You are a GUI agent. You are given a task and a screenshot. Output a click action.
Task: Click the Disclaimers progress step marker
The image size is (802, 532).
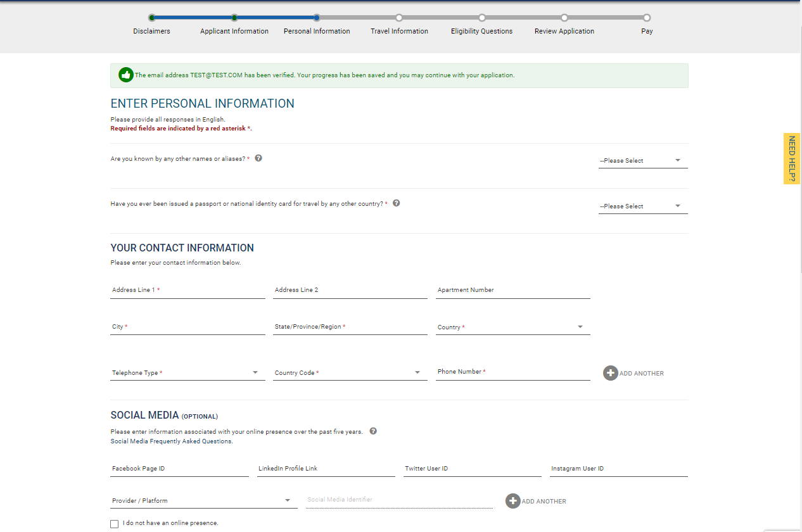coord(152,18)
